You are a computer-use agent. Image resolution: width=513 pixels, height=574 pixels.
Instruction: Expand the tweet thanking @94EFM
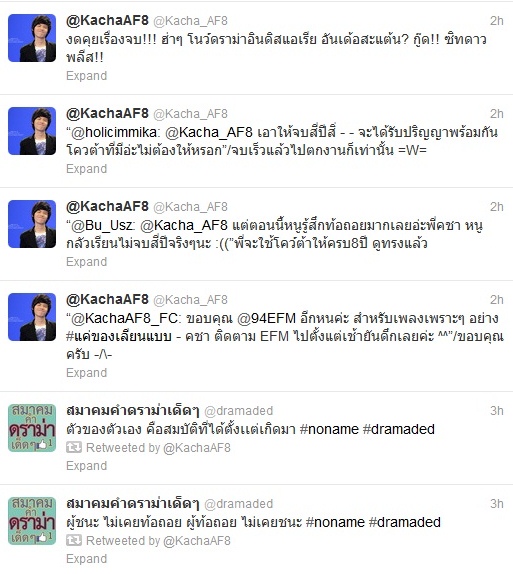click(86, 373)
